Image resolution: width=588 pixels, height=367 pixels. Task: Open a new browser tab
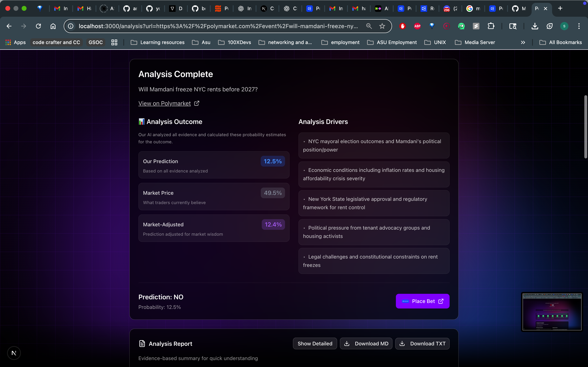coord(560,9)
